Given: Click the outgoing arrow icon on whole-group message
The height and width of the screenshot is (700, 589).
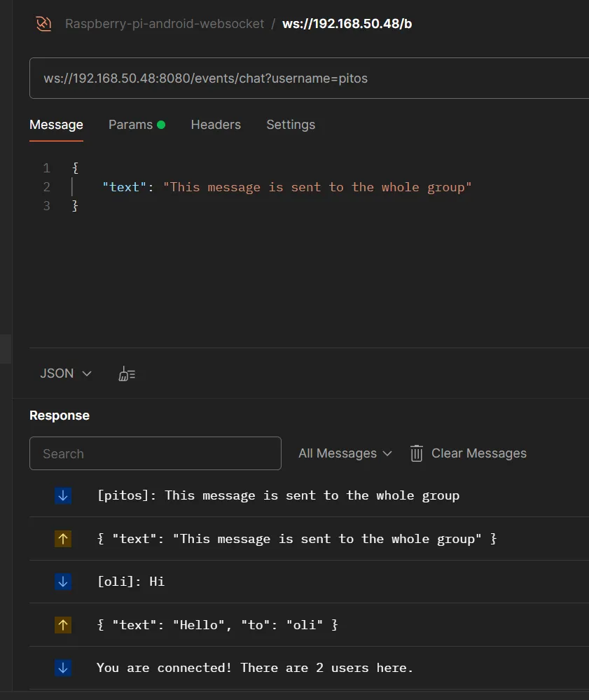Looking at the screenshot, I should [63, 539].
